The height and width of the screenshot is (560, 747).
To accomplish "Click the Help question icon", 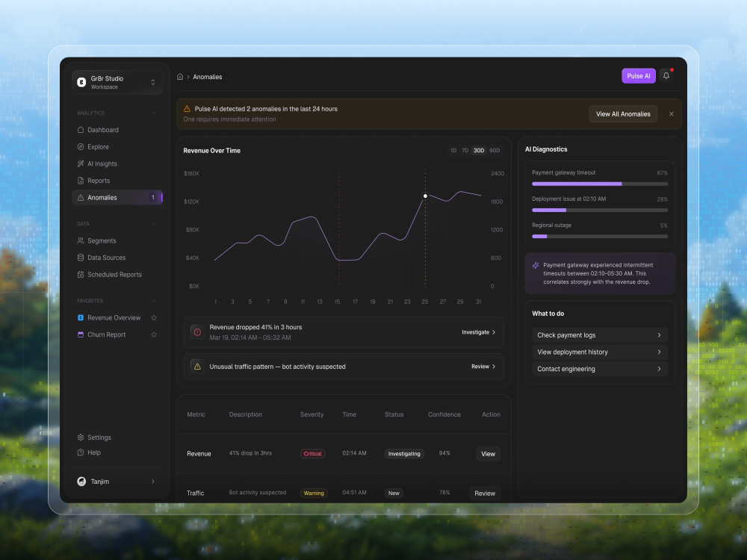I will click(81, 452).
